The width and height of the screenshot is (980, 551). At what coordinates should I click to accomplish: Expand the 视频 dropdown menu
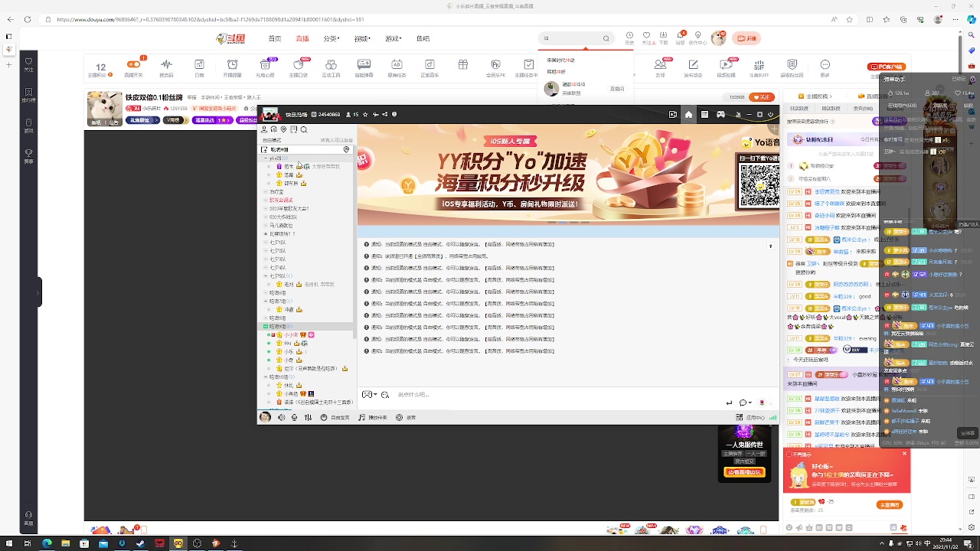coord(362,38)
